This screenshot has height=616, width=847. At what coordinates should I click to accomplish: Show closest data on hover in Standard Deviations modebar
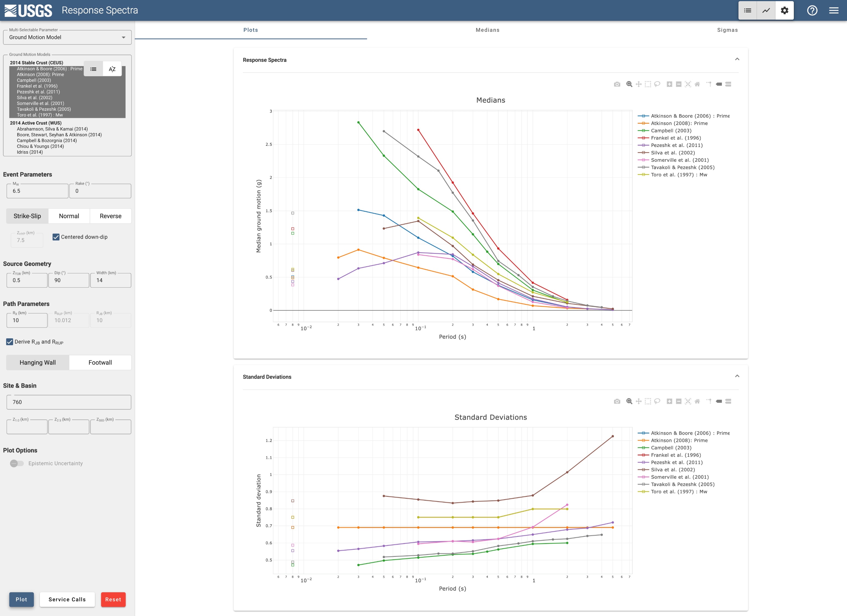pos(718,402)
